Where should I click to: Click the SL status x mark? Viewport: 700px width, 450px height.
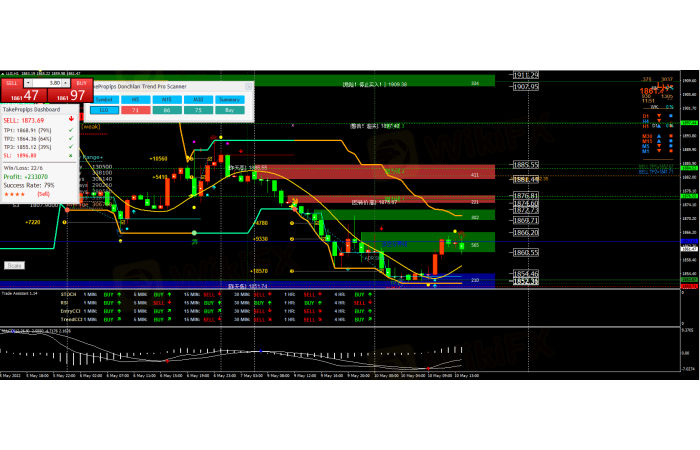(x=71, y=155)
